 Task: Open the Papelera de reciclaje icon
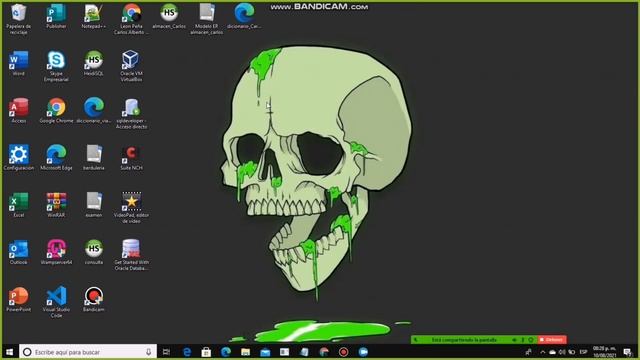click(18, 19)
